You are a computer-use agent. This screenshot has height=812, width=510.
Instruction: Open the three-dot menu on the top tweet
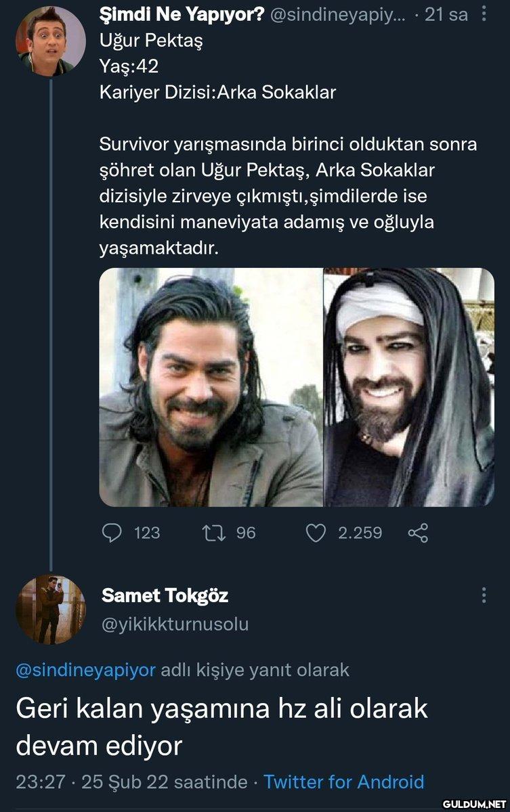(484, 14)
